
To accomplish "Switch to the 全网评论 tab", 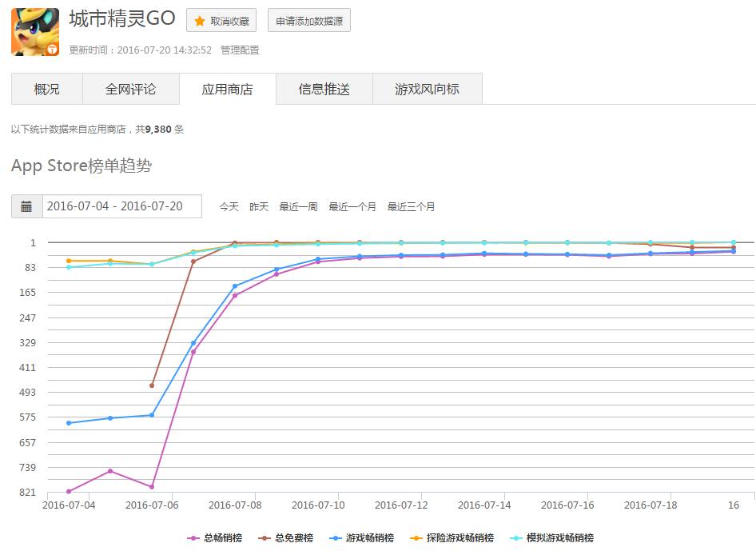I will [130, 89].
